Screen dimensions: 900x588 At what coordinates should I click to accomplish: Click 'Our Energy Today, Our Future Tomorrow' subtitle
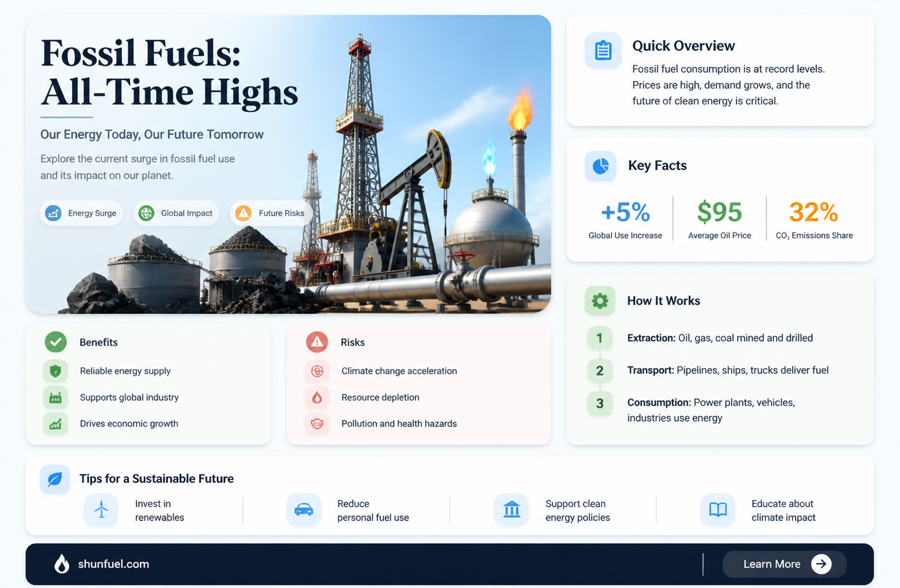pyautogui.click(x=152, y=135)
